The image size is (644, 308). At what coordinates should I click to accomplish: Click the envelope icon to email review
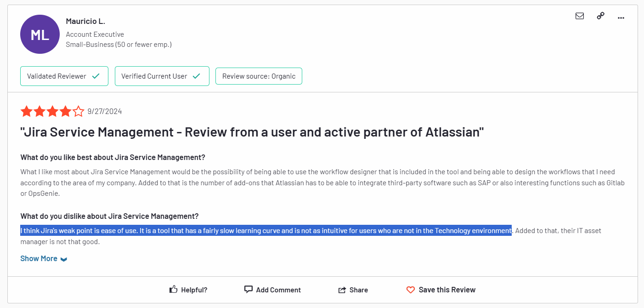coord(580,16)
